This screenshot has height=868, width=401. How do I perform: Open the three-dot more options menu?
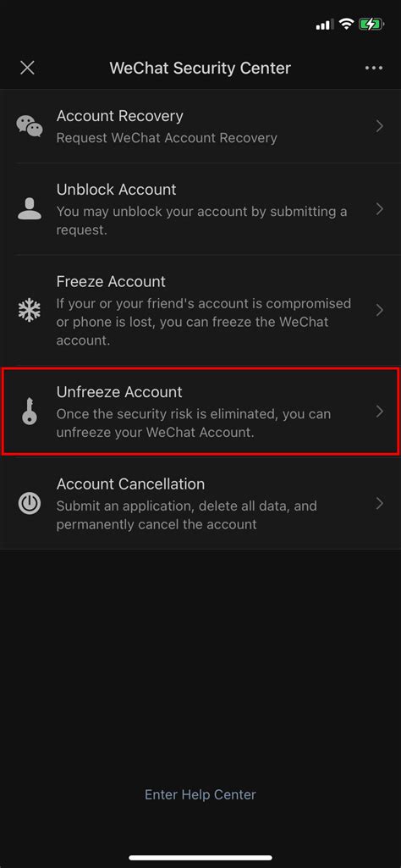coord(374,68)
